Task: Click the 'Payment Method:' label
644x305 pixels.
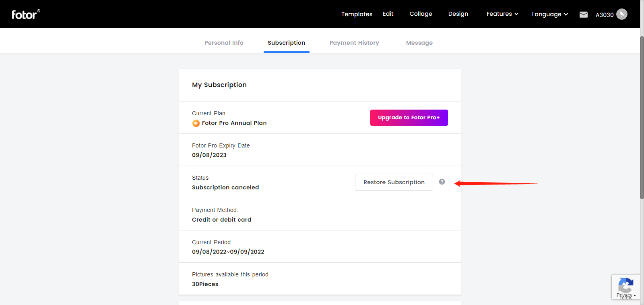Action: point(215,210)
